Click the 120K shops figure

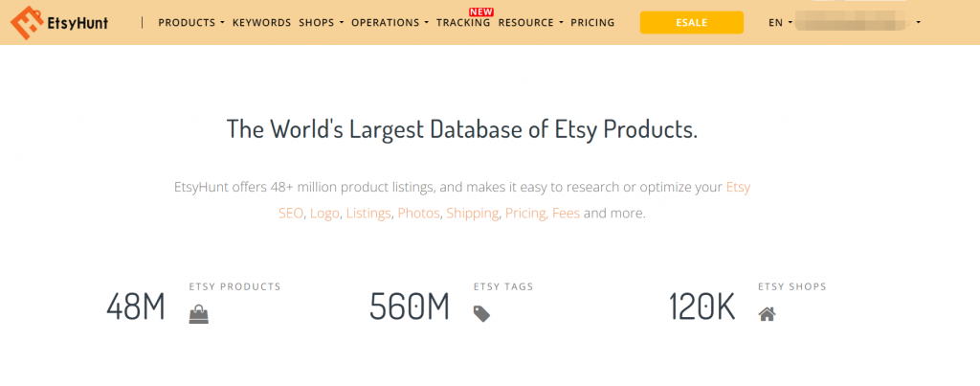coord(702,307)
